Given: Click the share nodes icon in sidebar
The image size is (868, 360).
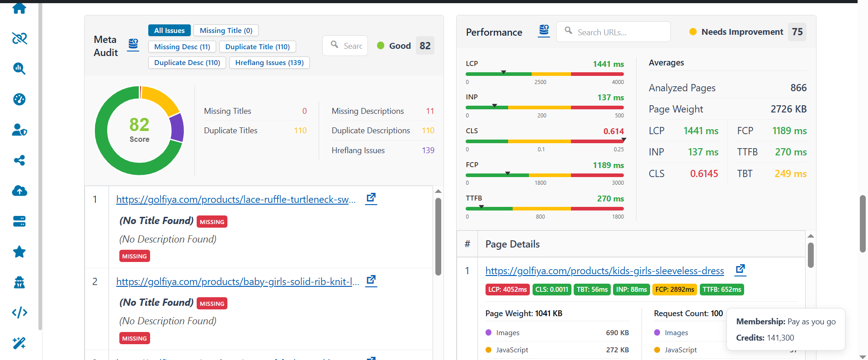Looking at the screenshot, I should 19,160.
